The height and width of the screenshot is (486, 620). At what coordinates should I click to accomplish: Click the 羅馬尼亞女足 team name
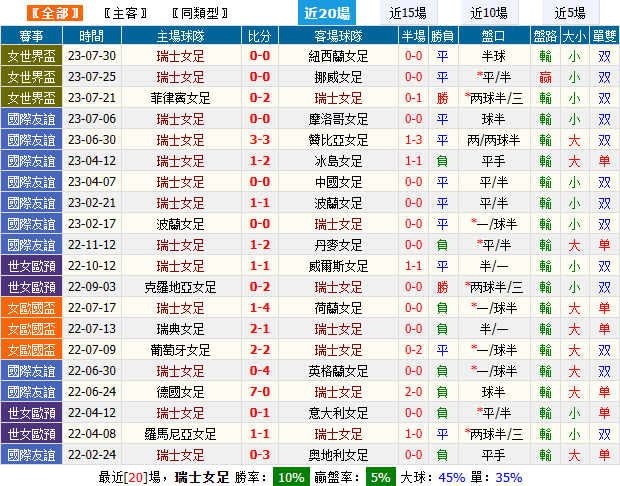[x=182, y=434]
